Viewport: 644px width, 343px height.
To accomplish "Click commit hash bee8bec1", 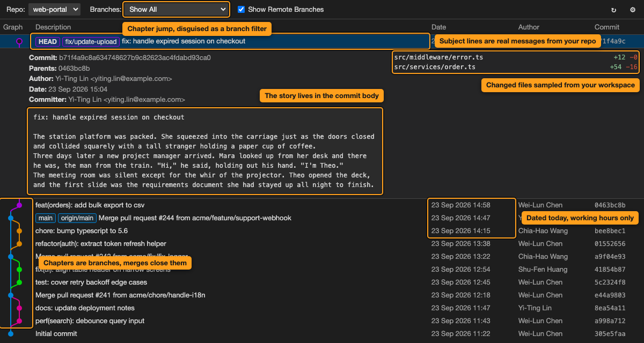I will (x=610, y=231).
